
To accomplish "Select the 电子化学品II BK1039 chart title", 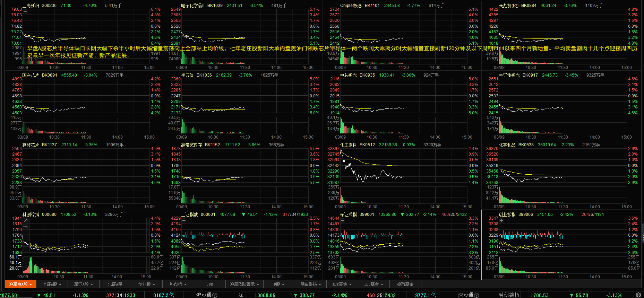I will tap(202, 6).
